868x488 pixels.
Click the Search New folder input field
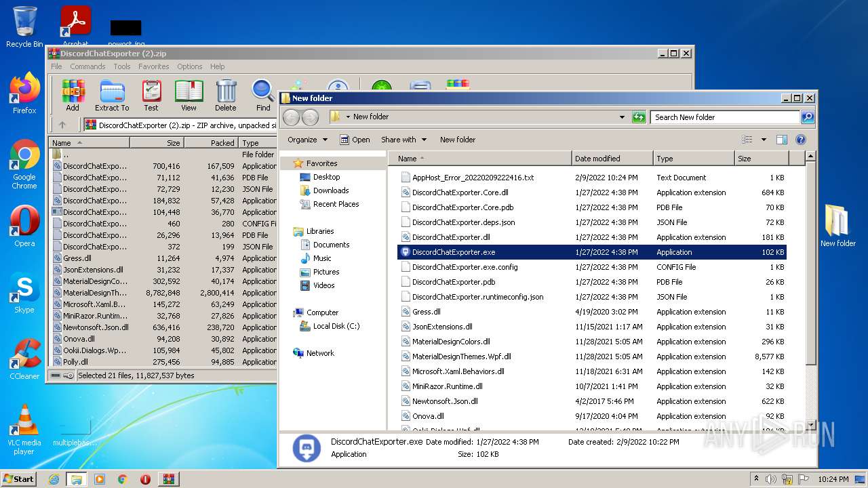point(725,117)
